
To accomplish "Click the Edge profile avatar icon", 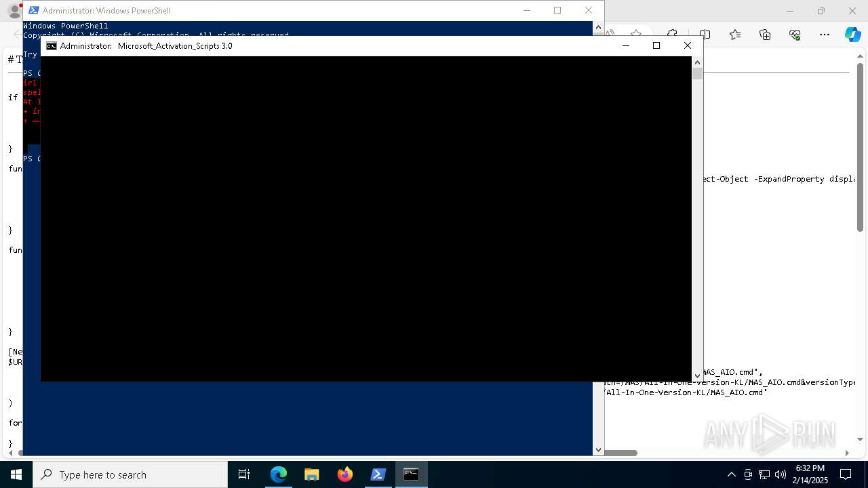I will pos(14,11).
